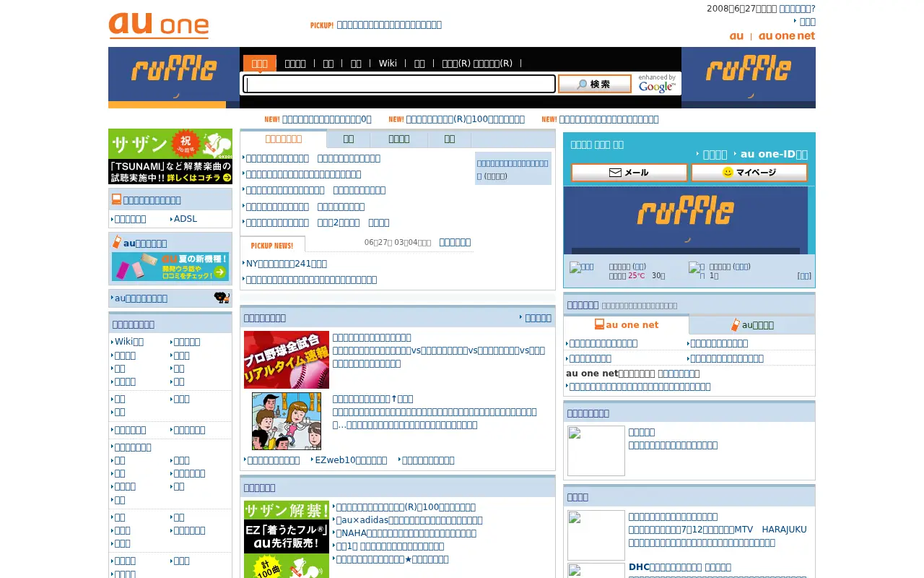Open the ADSL link in sidebar
This screenshot has height=578, width=924.
pos(186,219)
